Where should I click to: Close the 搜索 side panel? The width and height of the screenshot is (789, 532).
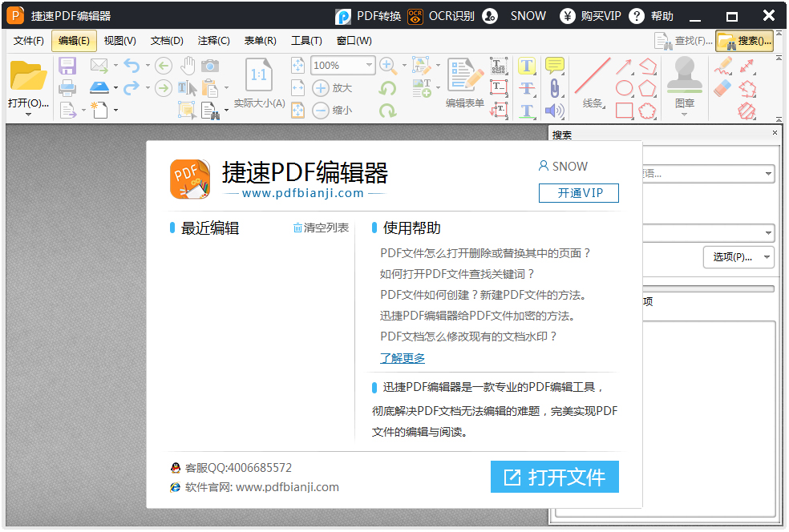point(775,133)
